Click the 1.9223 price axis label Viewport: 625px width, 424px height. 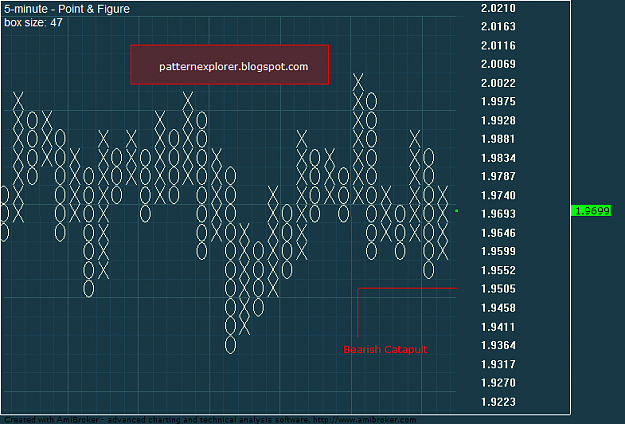pos(498,402)
